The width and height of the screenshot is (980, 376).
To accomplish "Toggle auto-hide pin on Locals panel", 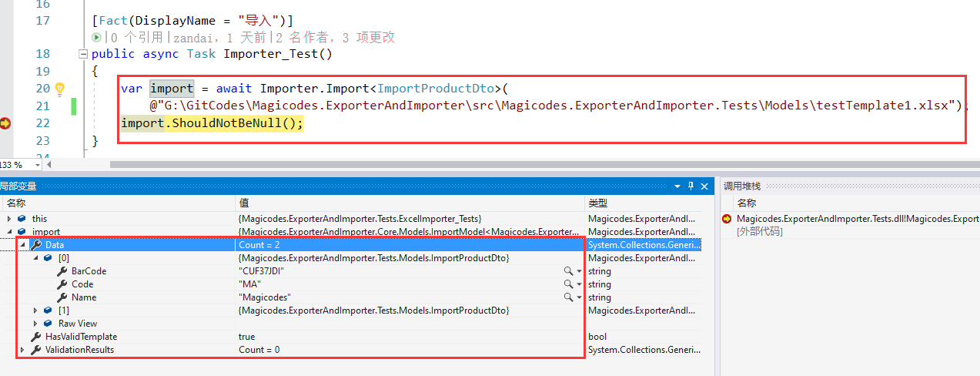I will [691, 186].
